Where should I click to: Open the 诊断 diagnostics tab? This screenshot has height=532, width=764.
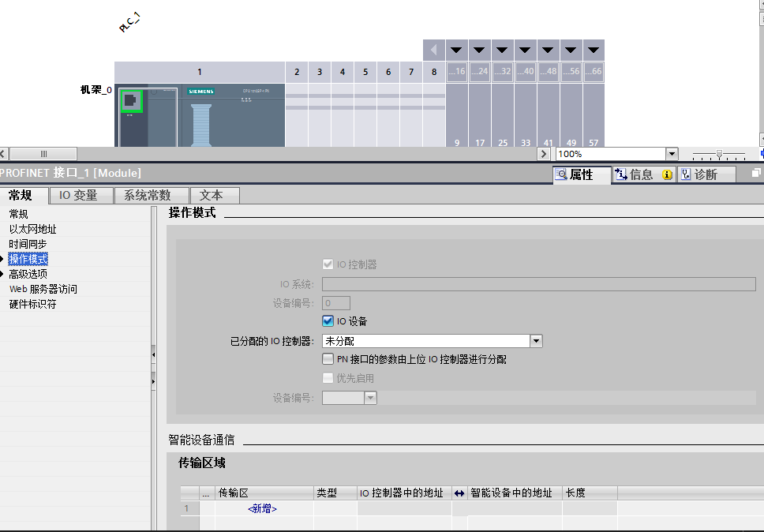click(x=706, y=174)
